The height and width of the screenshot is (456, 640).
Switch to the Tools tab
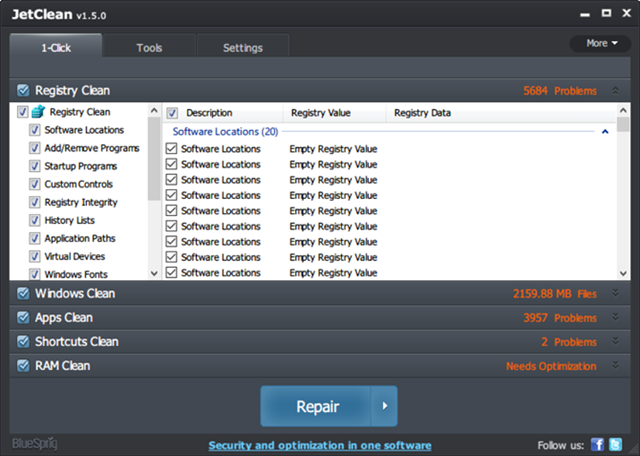click(x=149, y=48)
